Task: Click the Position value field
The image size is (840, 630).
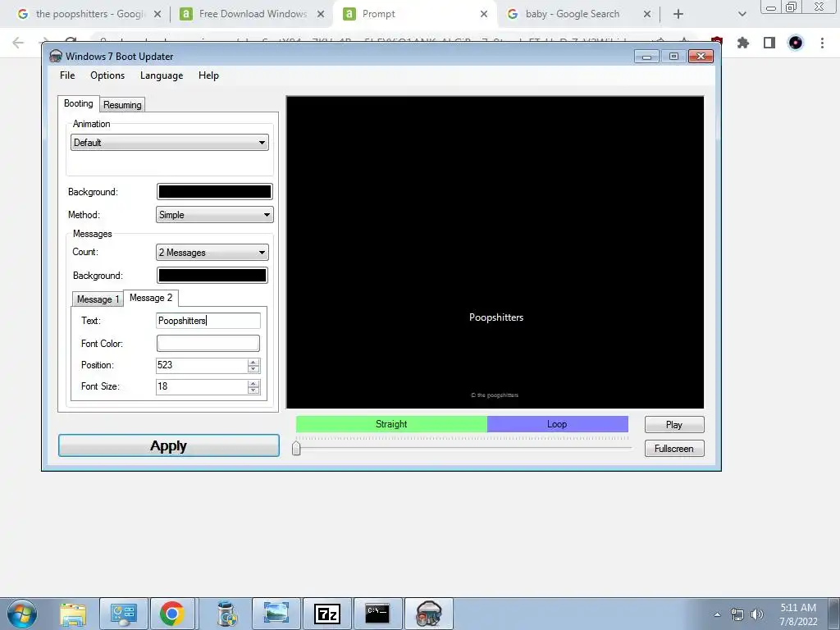Action: (x=202, y=365)
